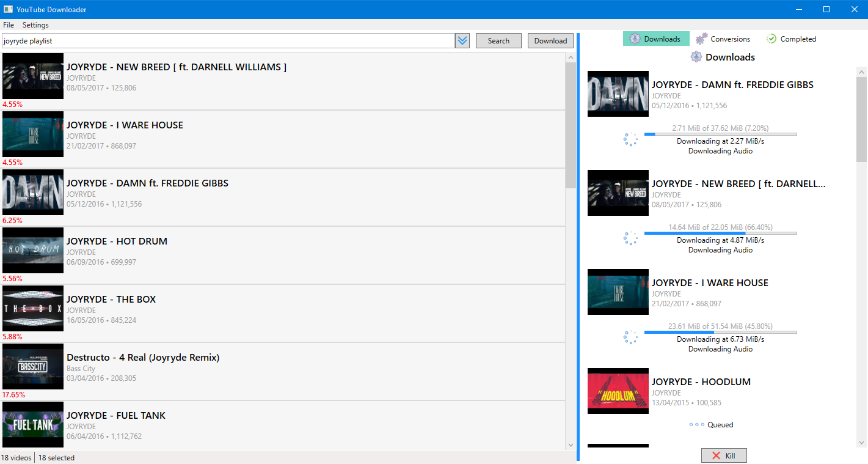Click 'Downloading at 4.87 MiB/s' status text
The width and height of the screenshot is (868, 464).
pos(720,240)
